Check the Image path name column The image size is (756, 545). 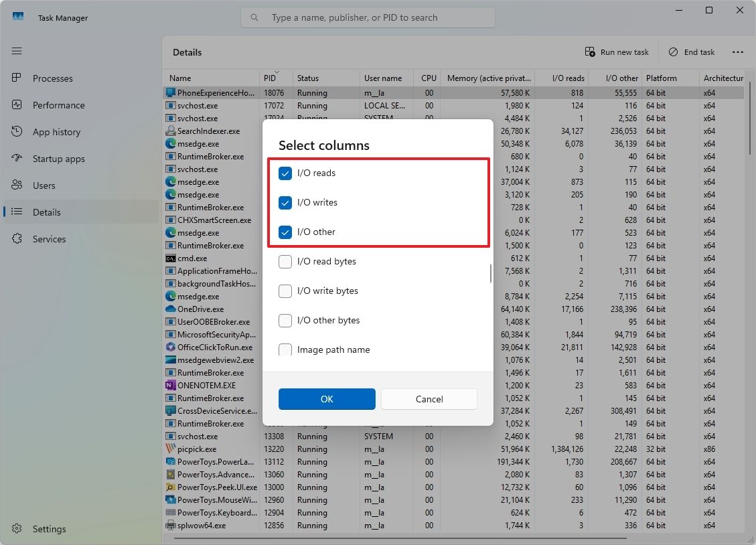pyautogui.click(x=285, y=349)
